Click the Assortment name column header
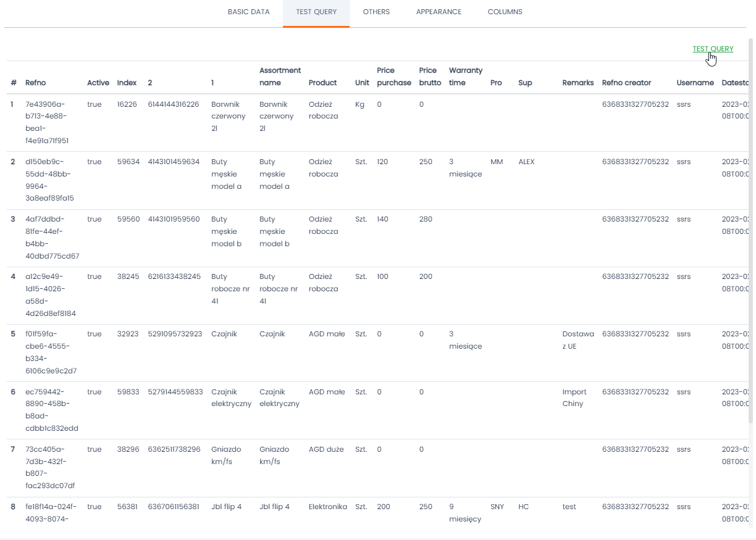 (x=280, y=77)
